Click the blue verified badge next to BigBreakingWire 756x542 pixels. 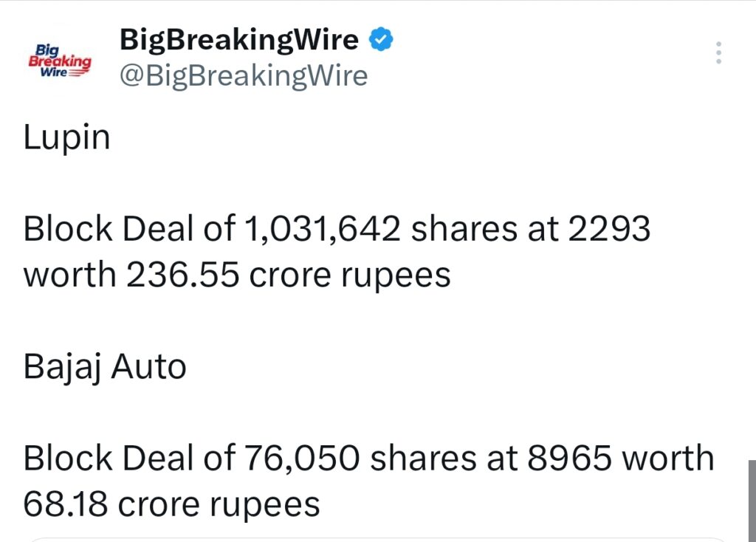(x=381, y=38)
